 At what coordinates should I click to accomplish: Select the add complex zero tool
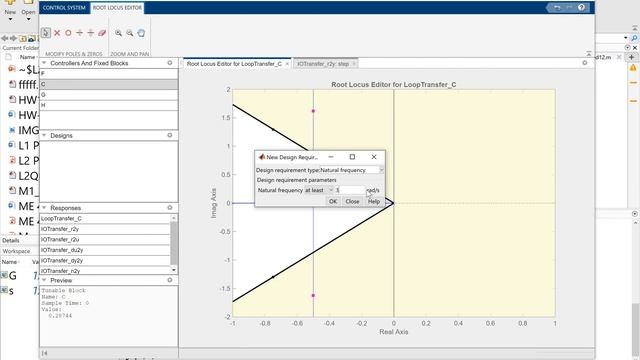(91, 33)
